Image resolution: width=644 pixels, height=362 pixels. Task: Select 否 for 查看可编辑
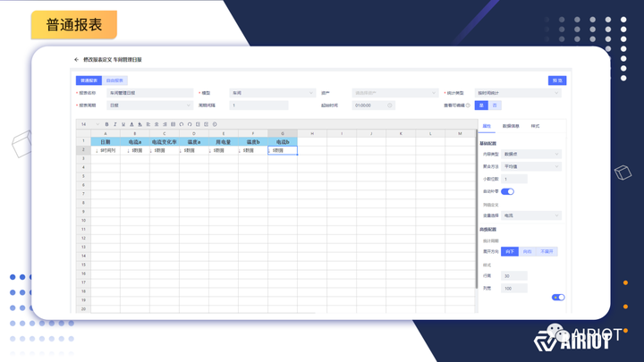point(495,105)
